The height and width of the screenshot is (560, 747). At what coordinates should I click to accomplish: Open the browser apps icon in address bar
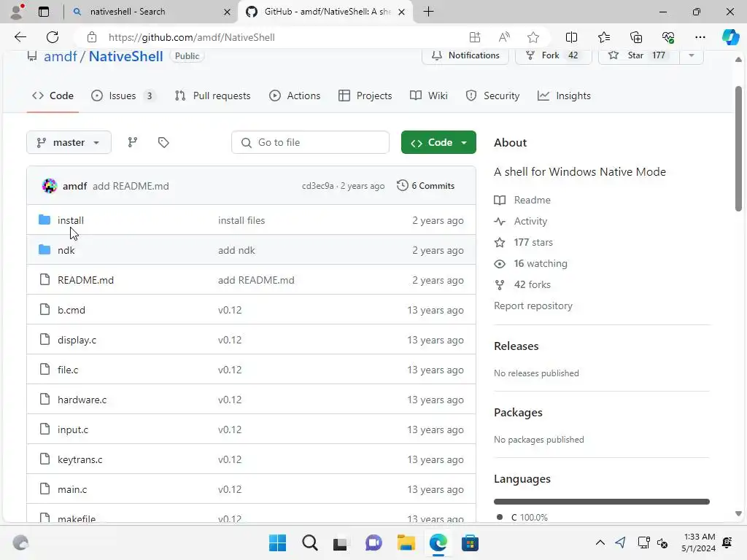click(x=474, y=37)
